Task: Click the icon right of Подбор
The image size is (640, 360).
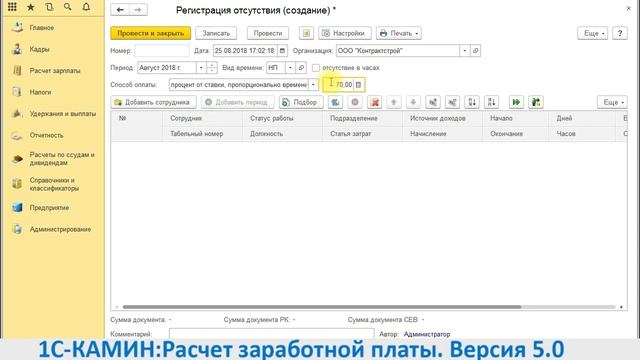Action: [335, 102]
